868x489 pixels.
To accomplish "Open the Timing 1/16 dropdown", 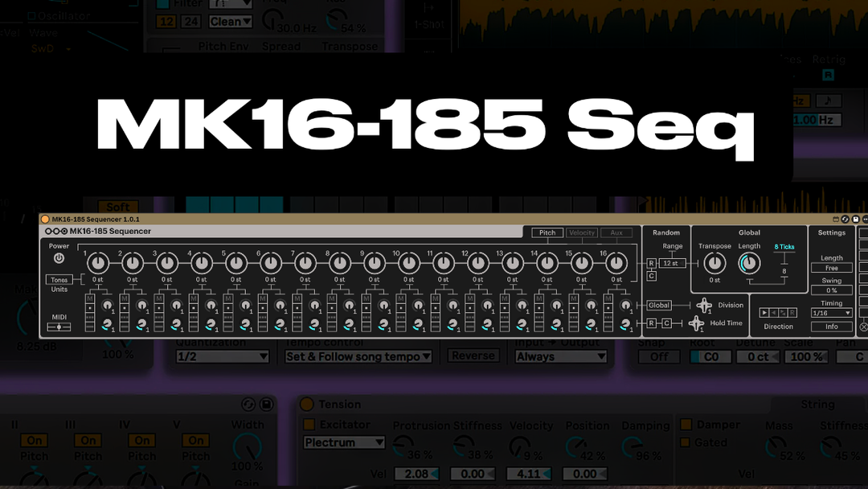I will (x=831, y=313).
